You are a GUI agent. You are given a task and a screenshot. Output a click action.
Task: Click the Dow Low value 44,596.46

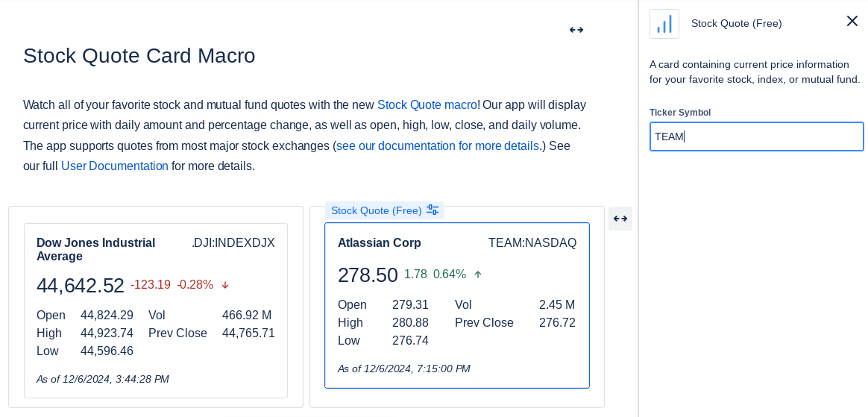107,351
